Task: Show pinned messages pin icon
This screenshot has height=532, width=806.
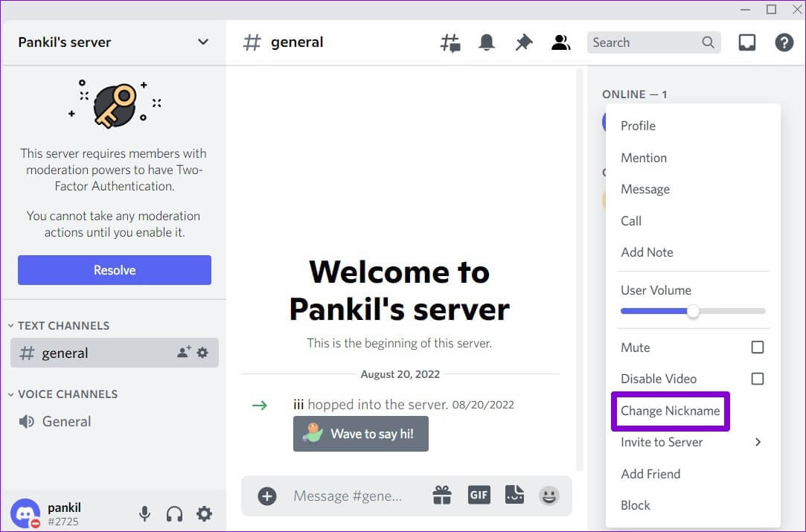Action: coord(524,42)
